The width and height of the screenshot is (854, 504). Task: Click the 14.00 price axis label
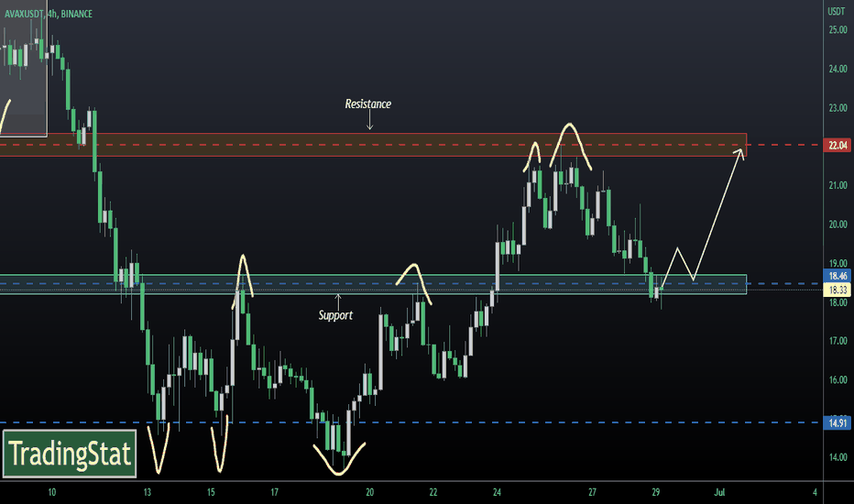click(838, 457)
